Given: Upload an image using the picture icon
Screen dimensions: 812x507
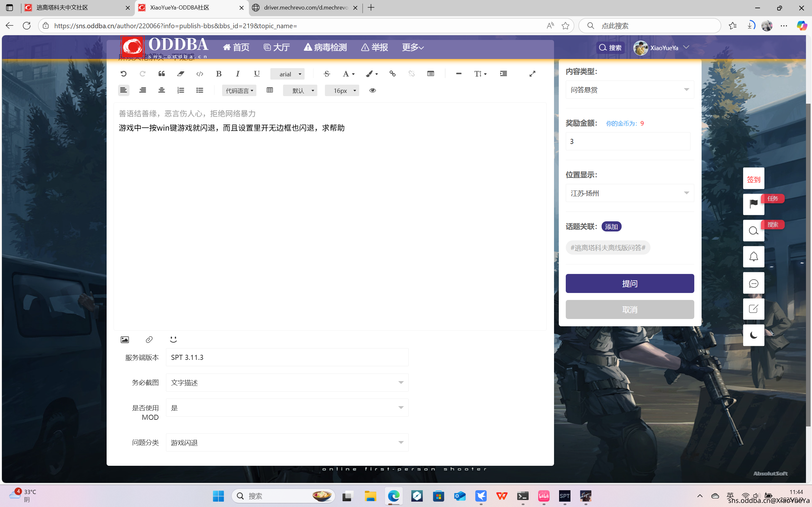Looking at the screenshot, I should [x=125, y=340].
